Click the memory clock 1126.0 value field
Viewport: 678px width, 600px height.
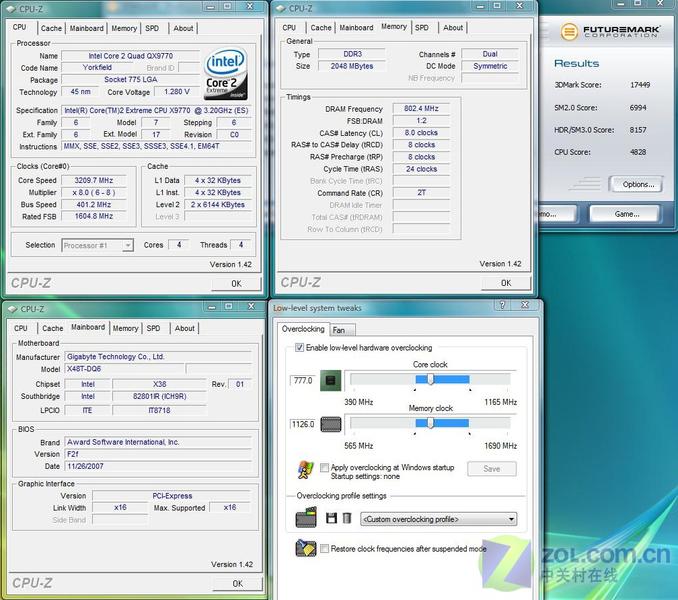tap(303, 424)
